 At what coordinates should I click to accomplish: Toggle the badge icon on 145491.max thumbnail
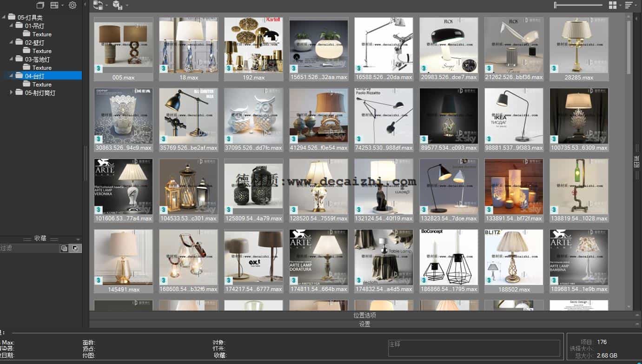(98, 279)
